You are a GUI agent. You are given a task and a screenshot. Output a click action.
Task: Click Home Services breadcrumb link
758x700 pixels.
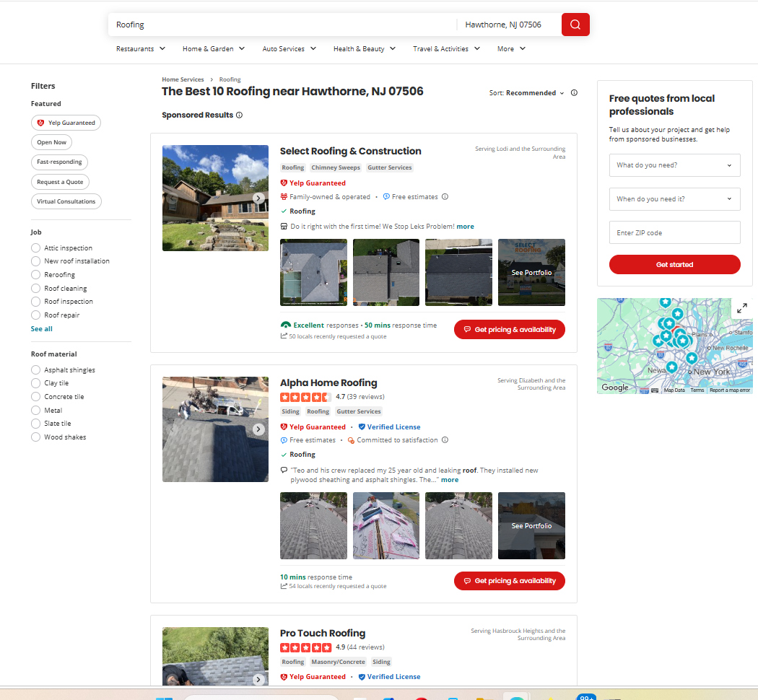coord(183,79)
